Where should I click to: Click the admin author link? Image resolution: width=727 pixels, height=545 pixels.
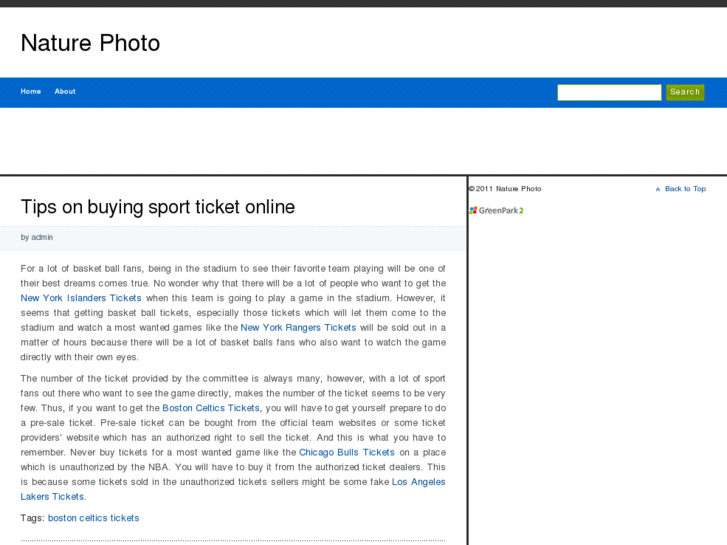pos(42,237)
